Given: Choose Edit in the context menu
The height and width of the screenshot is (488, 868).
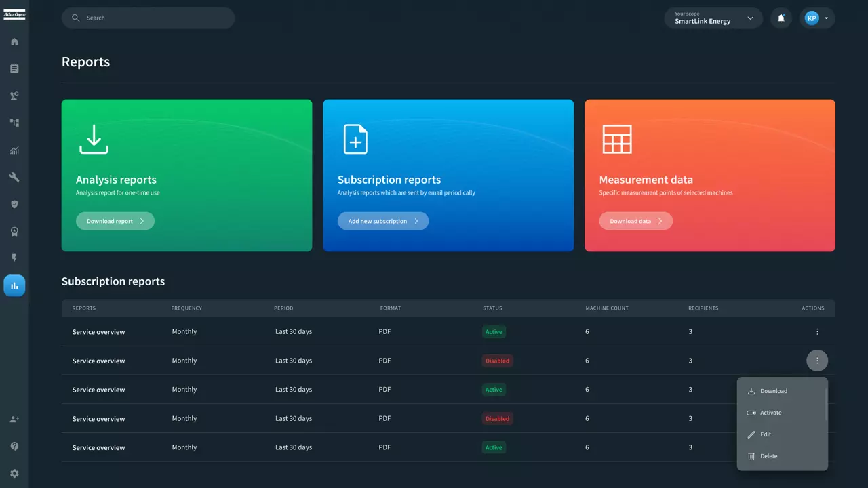Looking at the screenshot, I should coord(765,434).
